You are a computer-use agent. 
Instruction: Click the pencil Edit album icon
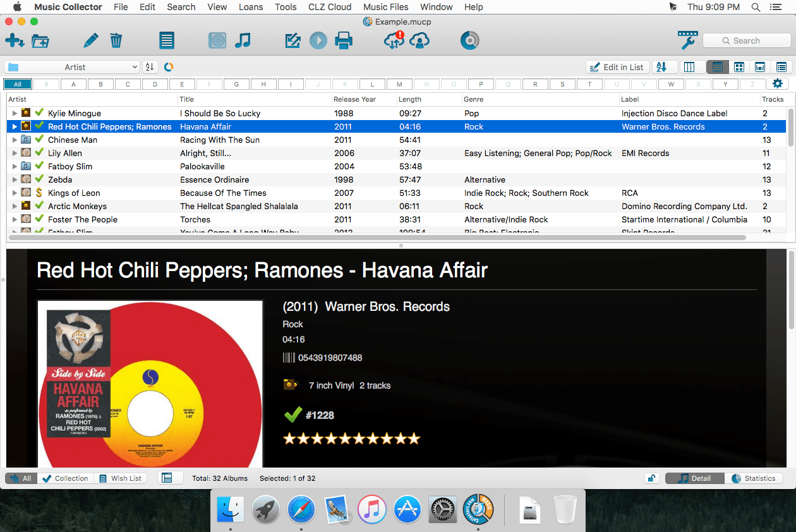91,41
